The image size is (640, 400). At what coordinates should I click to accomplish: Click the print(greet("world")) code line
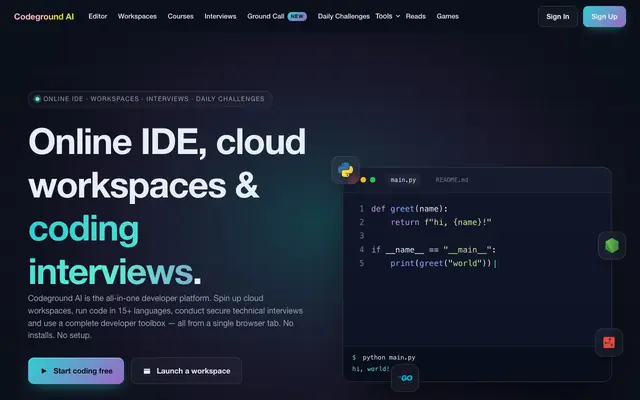click(441, 263)
